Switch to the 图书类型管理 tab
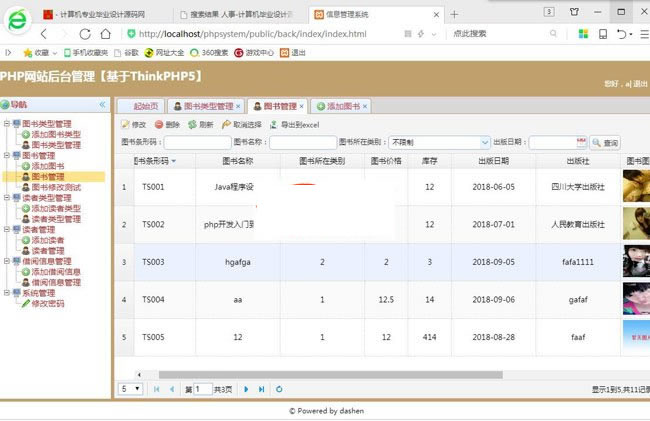The image size is (650, 421). (202, 105)
